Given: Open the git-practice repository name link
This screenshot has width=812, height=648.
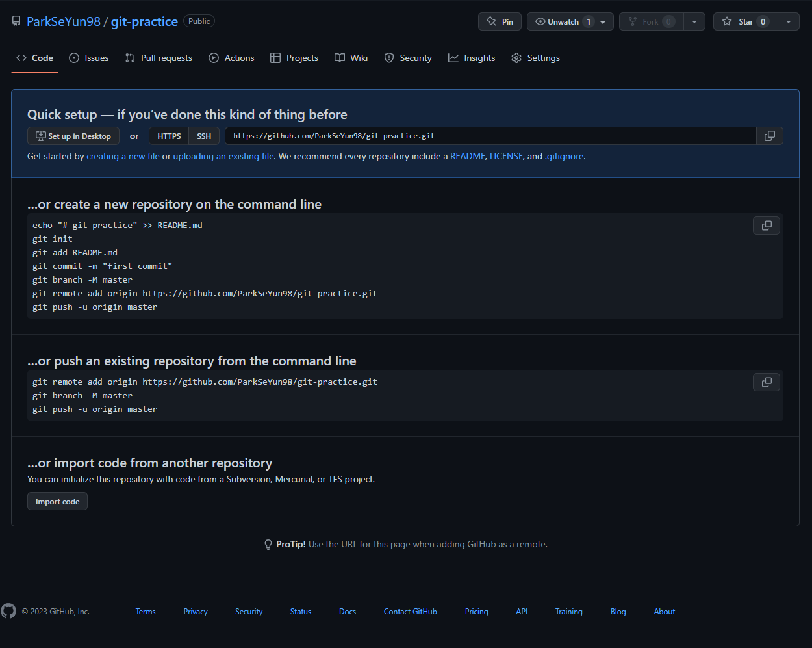Looking at the screenshot, I should [x=144, y=21].
